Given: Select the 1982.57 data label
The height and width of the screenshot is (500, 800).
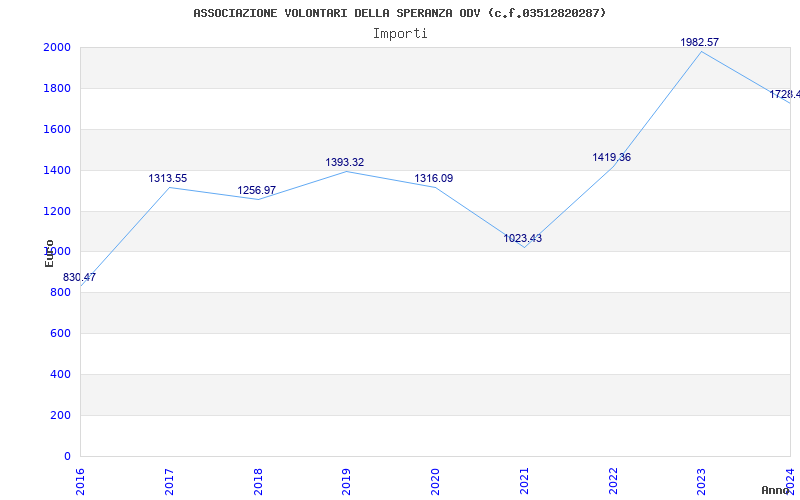Looking at the screenshot, I should pos(699,42).
